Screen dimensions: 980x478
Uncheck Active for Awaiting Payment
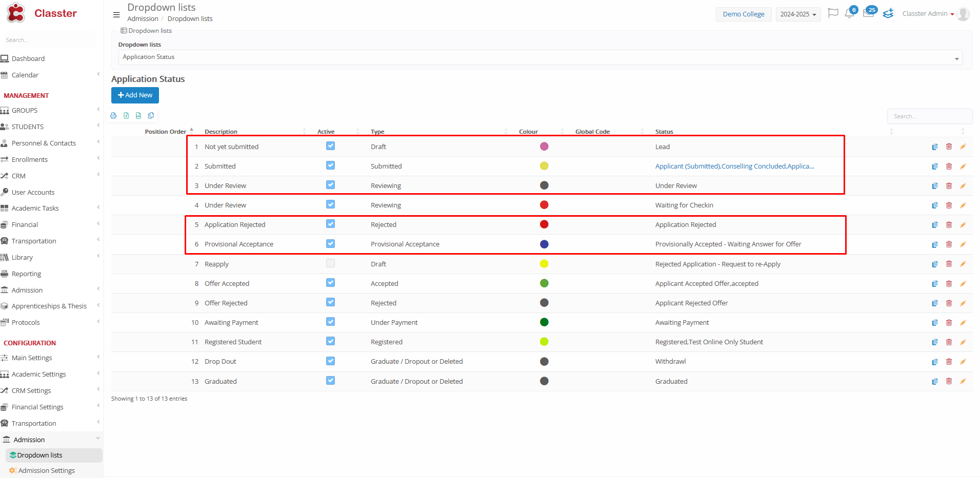[x=330, y=322]
